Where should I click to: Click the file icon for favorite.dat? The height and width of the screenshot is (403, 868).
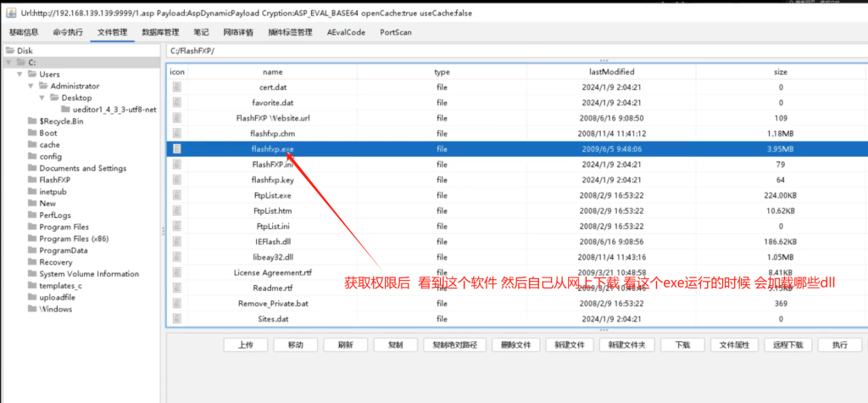coord(177,103)
